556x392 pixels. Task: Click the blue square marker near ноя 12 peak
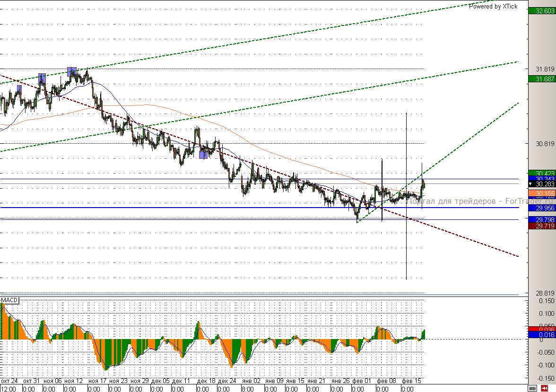[x=72, y=71]
